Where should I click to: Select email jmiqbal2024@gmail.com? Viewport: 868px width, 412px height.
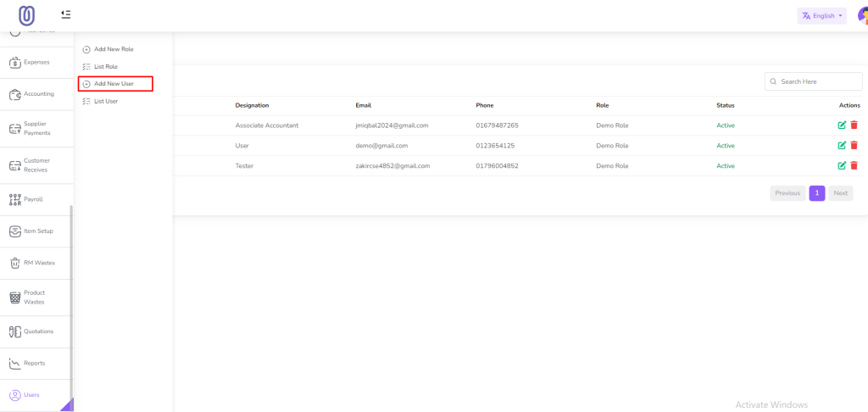[392, 125]
